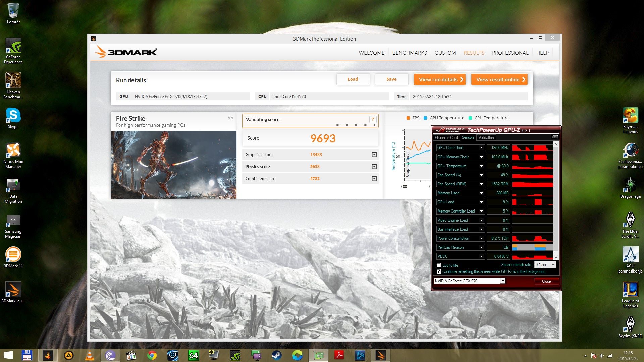Image resolution: width=644 pixels, height=362 pixels.
Task: Click View run details button
Action: (x=439, y=79)
